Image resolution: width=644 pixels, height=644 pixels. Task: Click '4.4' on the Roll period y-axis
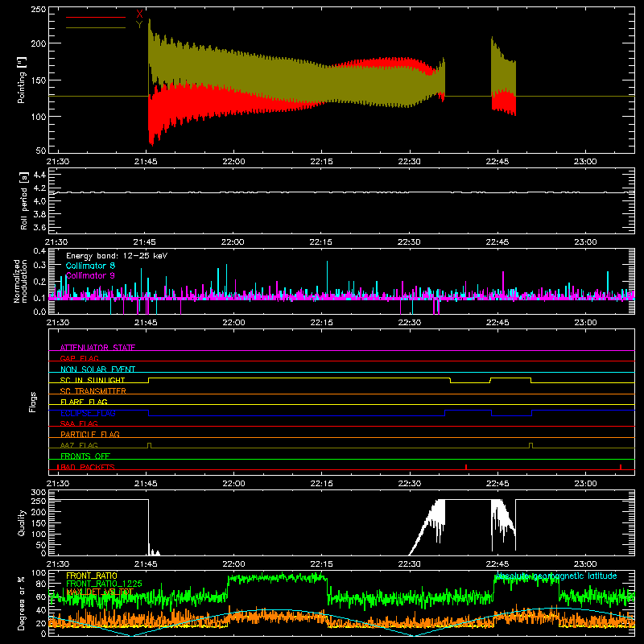(39, 175)
